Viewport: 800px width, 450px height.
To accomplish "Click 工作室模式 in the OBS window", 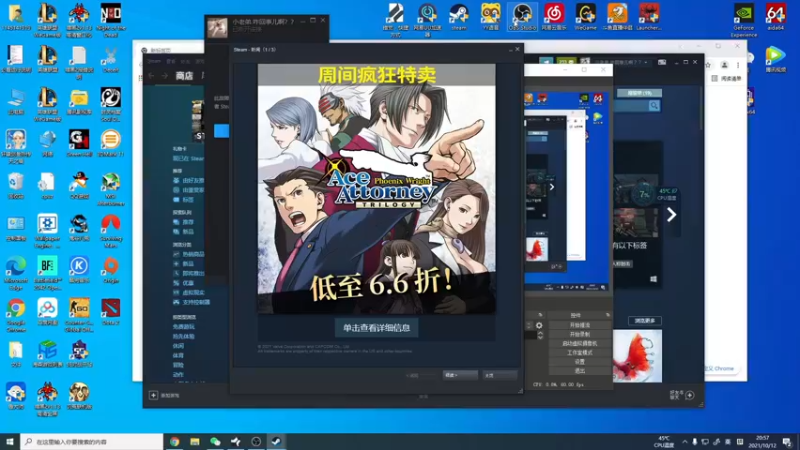I will click(x=580, y=353).
